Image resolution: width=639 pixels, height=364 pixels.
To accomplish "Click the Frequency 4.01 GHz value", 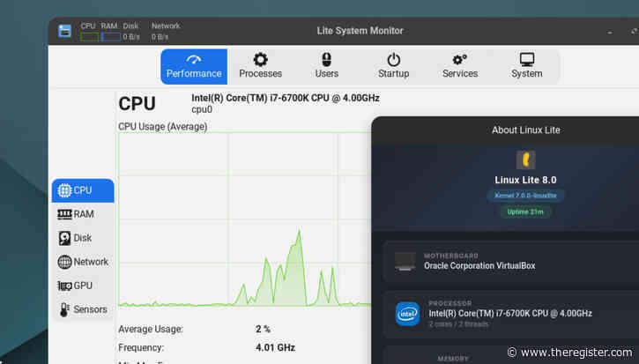I will click(x=275, y=348).
